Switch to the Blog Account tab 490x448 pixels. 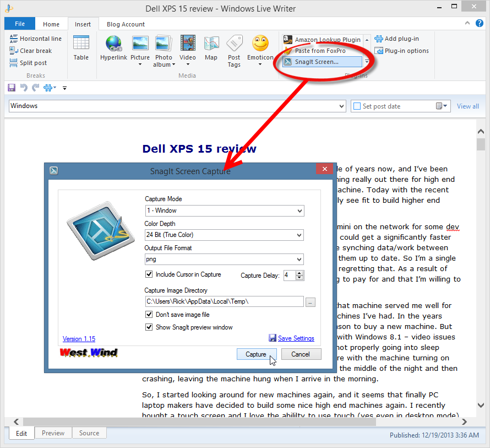tap(126, 24)
